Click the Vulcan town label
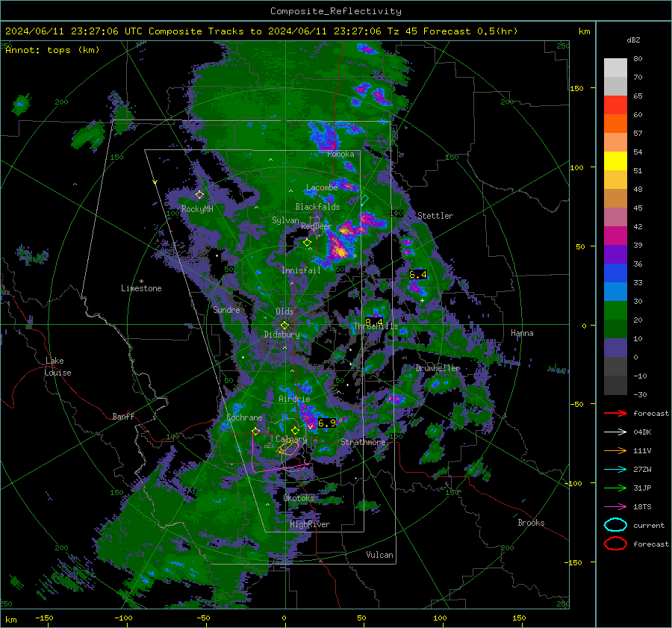The height and width of the screenshot is (628, 672). point(379,555)
